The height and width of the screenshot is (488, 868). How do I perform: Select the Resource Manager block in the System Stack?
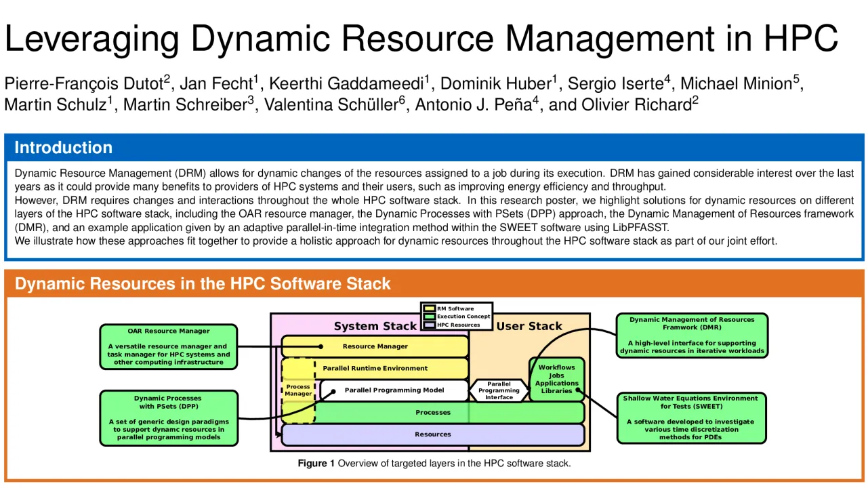click(x=375, y=346)
